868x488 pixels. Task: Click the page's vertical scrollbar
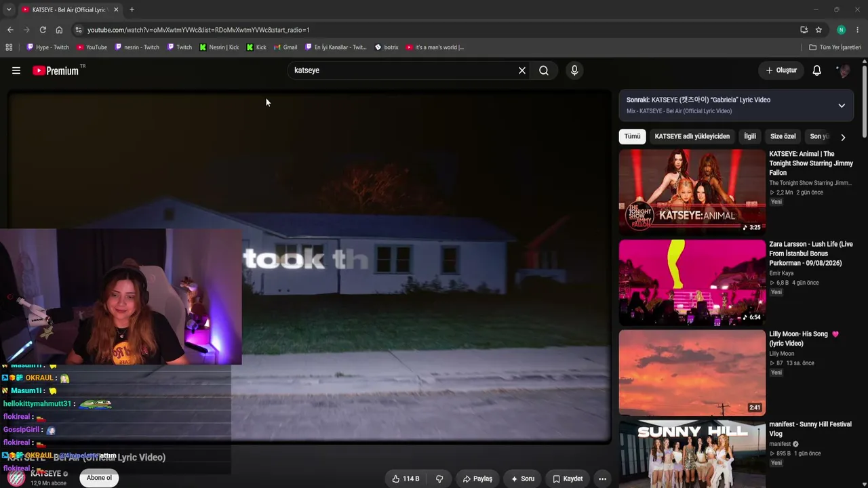tap(864, 102)
